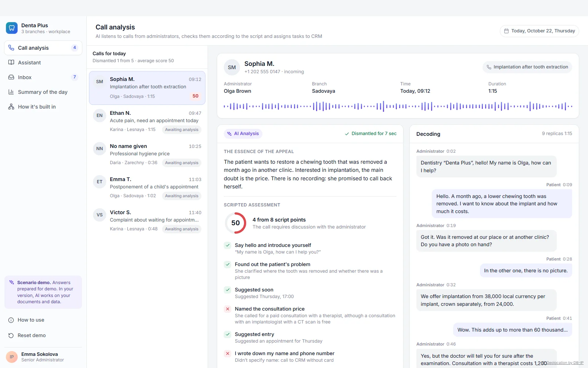Image resolution: width=588 pixels, height=368 pixels.
Task: Click the Awaiting analysis badge on Ethan N. call
Action: pyautogui.click(x=182, y=130)
